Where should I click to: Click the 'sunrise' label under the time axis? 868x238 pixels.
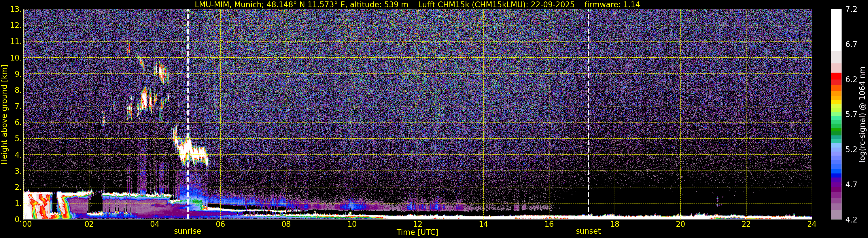click(187, 231)
